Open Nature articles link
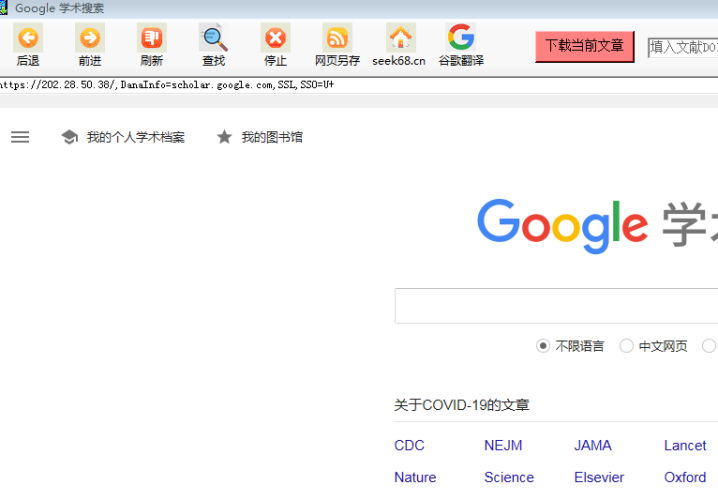The image size is (718, 500). 415,477
